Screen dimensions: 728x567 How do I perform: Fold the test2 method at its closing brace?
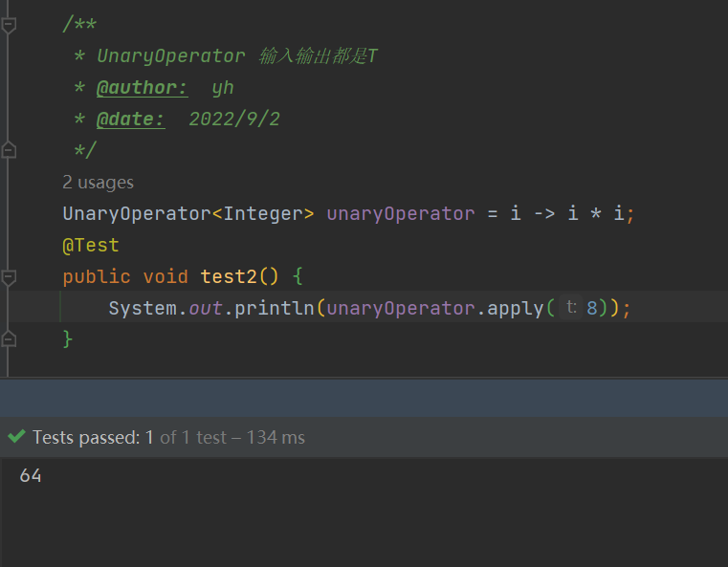(x=9, y=339)
